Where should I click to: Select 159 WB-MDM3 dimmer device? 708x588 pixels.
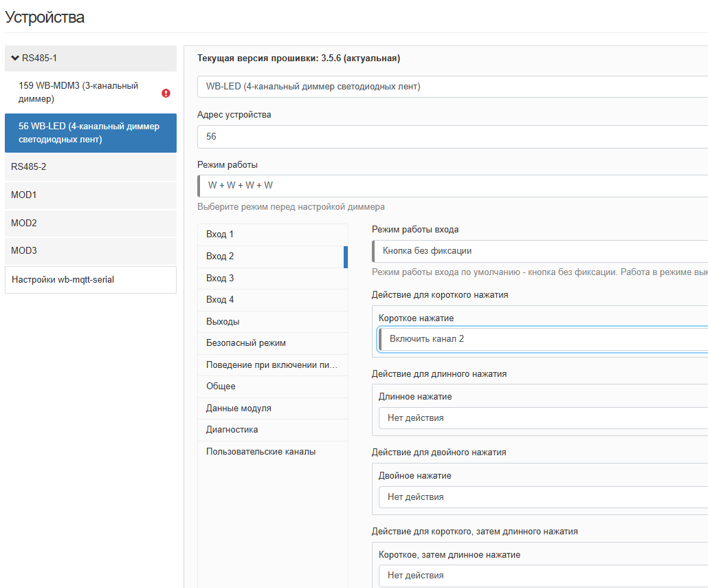[78, 92]
